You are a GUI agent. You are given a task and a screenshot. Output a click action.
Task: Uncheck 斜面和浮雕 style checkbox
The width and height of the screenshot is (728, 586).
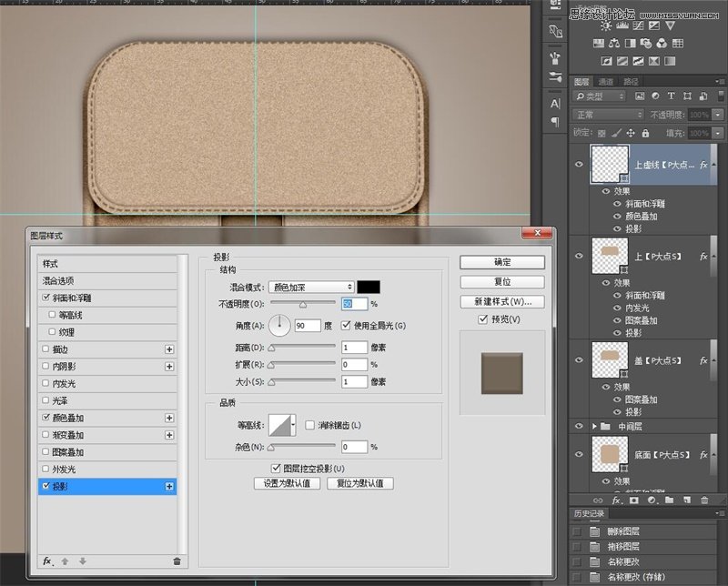tap(45, 298)
